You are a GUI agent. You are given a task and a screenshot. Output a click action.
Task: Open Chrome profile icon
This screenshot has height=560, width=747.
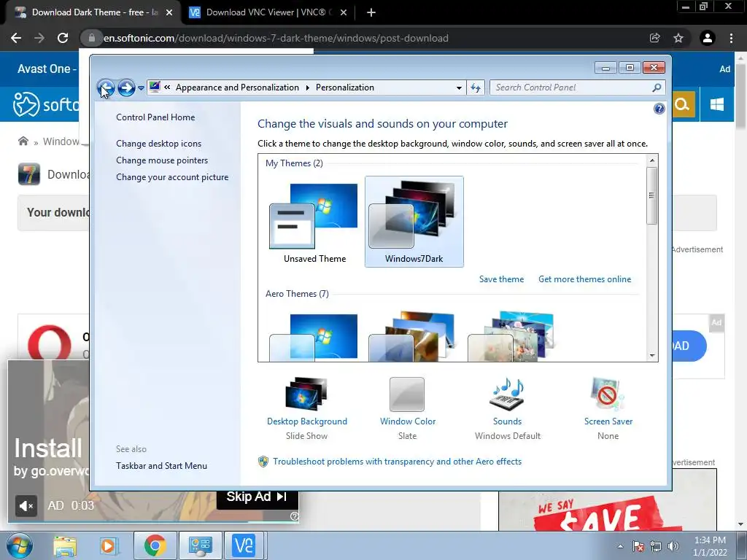coord(708,38)
